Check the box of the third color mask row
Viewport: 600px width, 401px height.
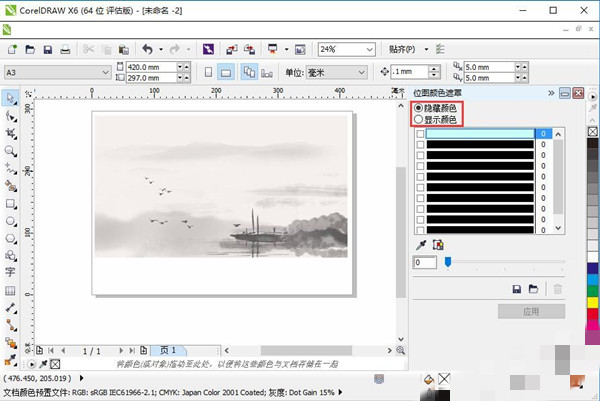pyautogui.click(x=420, y=155)
